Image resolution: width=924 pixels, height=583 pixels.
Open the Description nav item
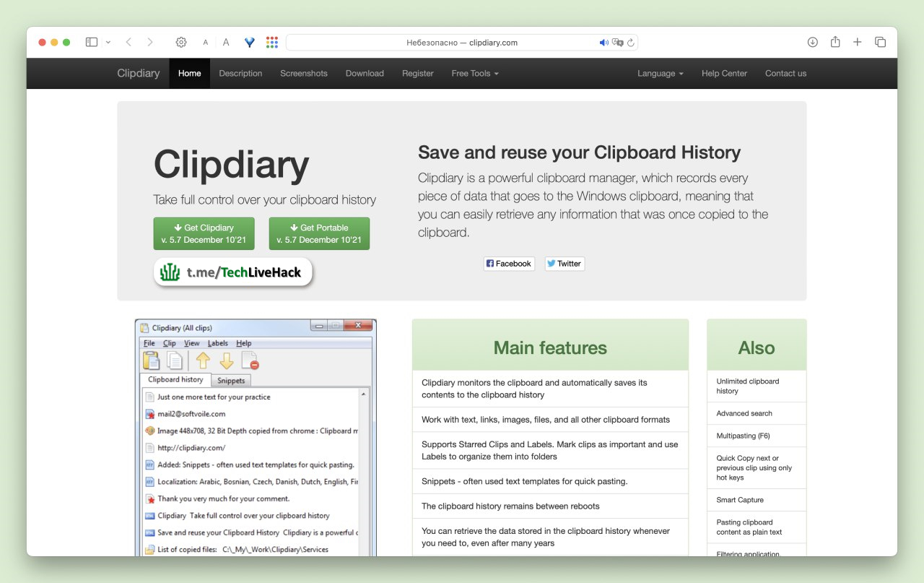240,73
